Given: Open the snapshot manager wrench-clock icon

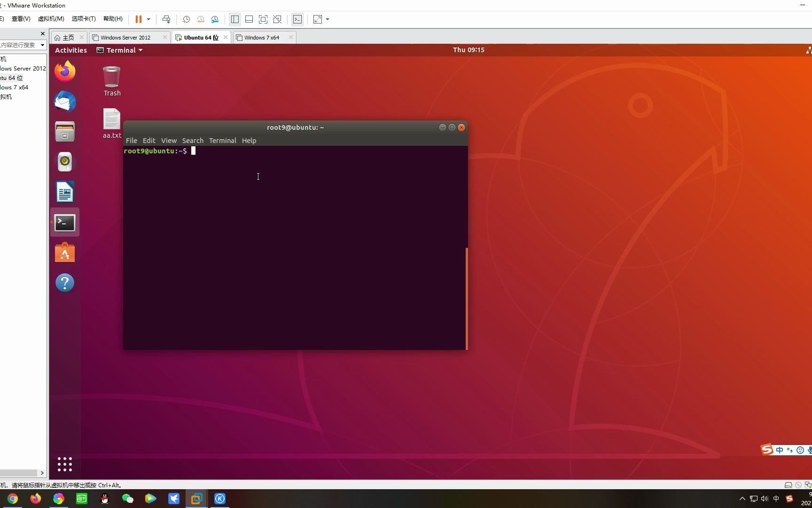Looking at the screenshot, I should click(x=215, y=19).
